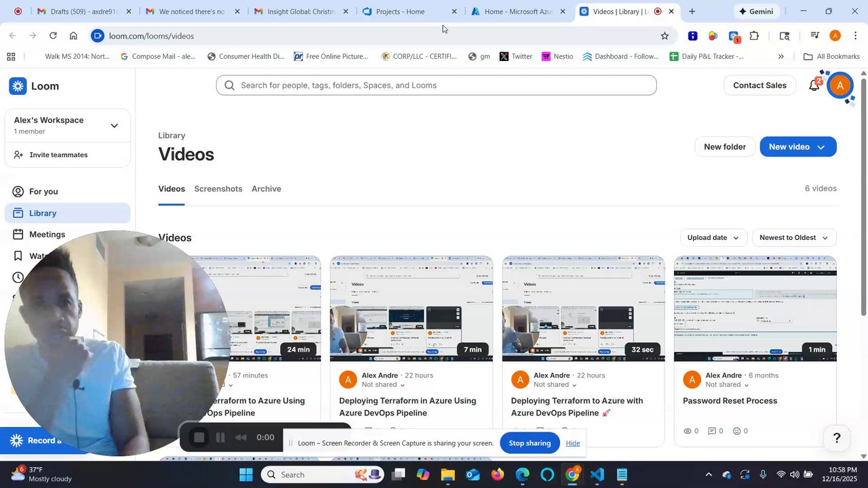Click the view count on Password Reset Process

tap(691, 431)
